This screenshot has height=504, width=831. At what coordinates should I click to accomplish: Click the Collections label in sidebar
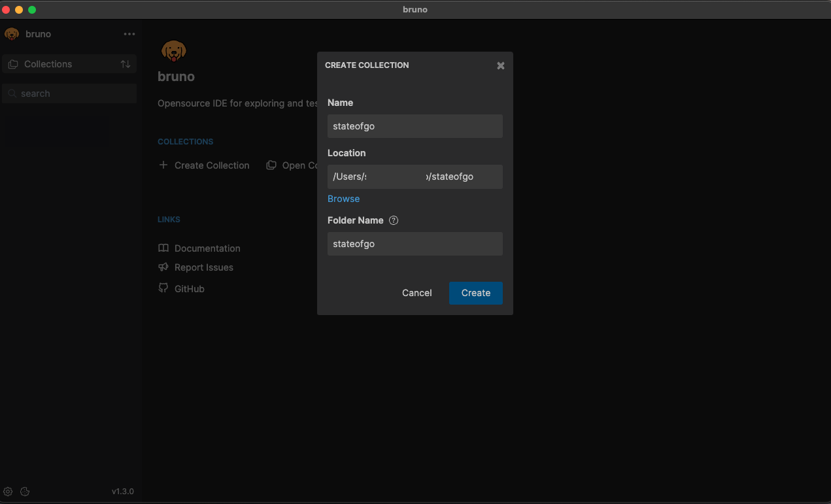pyautogui.click(x=48, y=64)
